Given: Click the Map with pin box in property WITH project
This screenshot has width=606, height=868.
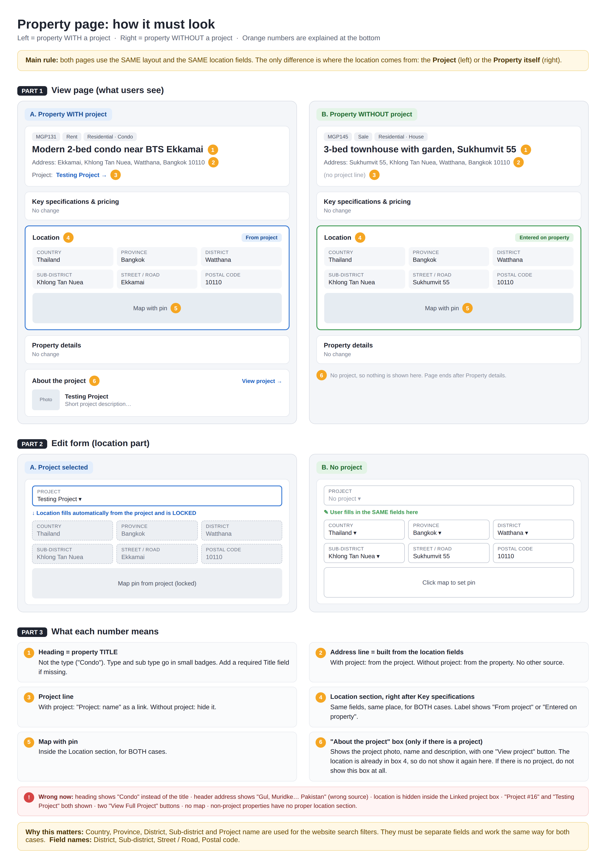Looking at the screenshot, I should (157, 308).
